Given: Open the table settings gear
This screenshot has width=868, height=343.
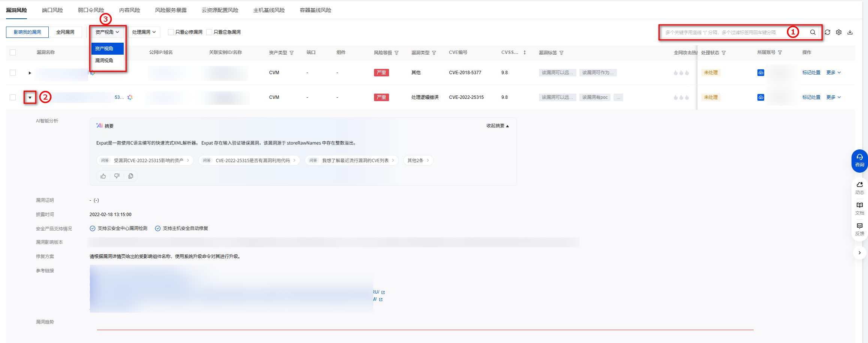Looking at the screenshot, I should tap(839, 32).
